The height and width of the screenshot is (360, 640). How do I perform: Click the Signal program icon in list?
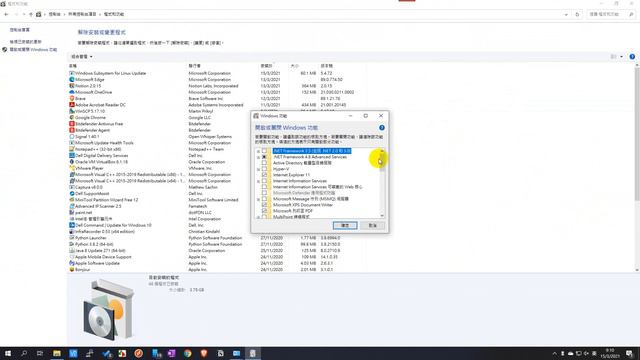[x=72, y=136]
